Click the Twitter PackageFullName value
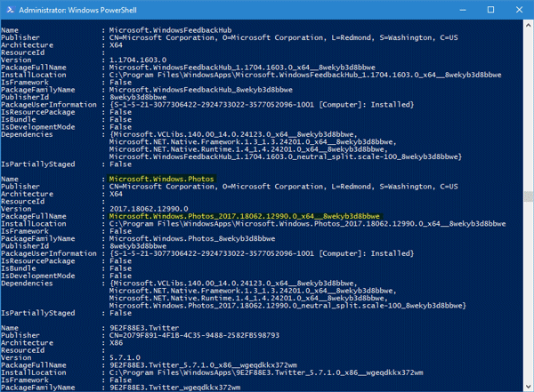This screenshot has height=392, width=534. [x=203, y=365]
